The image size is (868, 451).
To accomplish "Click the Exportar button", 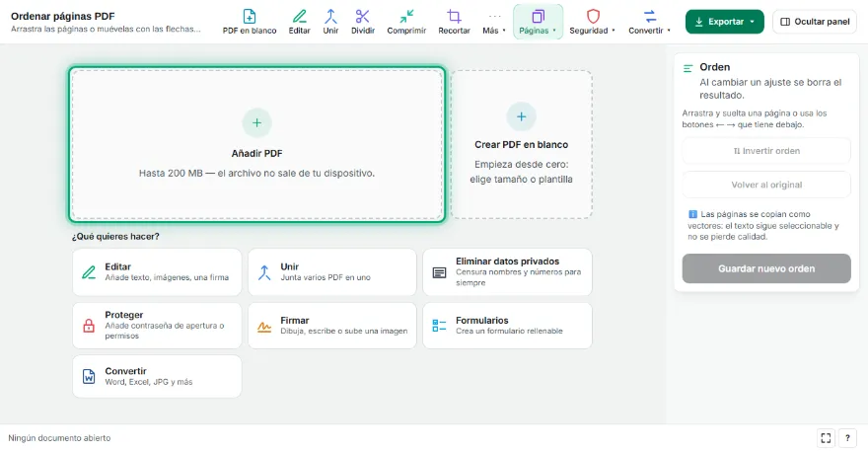I will (725, 22).
